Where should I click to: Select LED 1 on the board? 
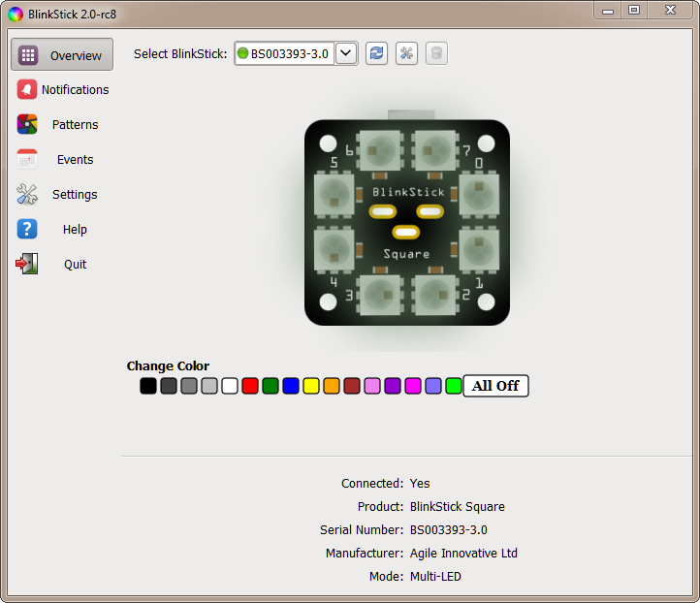pos(479,249)
